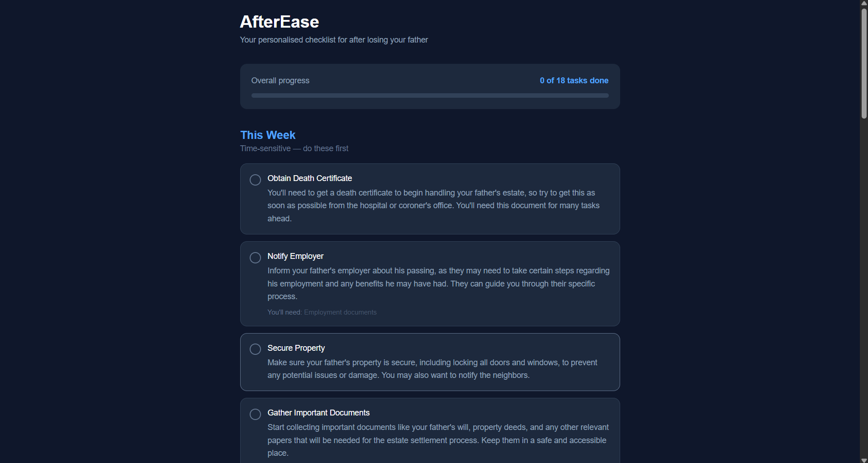Click the Overall progress bar

click(430, 95)
